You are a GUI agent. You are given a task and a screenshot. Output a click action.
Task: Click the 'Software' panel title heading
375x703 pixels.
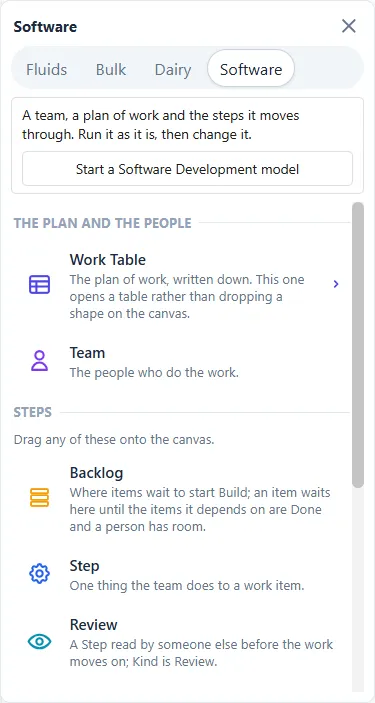[x=45, y=27]
